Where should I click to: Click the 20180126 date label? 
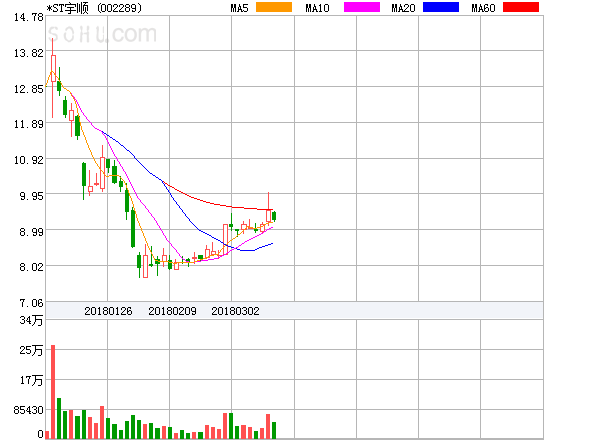click(108, 311)
